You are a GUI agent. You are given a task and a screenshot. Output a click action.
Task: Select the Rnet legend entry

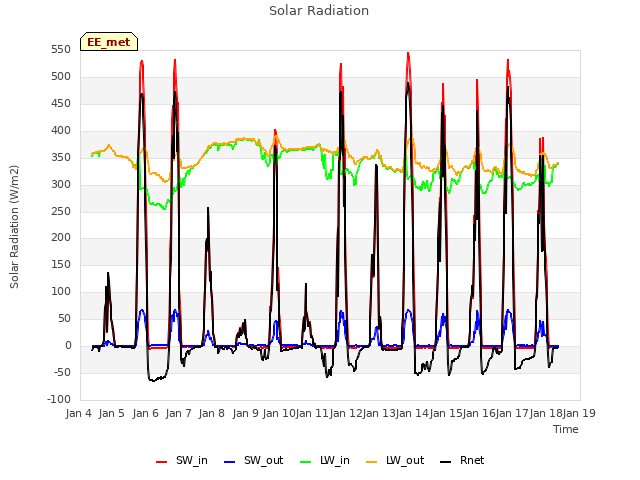click(462, 460)
